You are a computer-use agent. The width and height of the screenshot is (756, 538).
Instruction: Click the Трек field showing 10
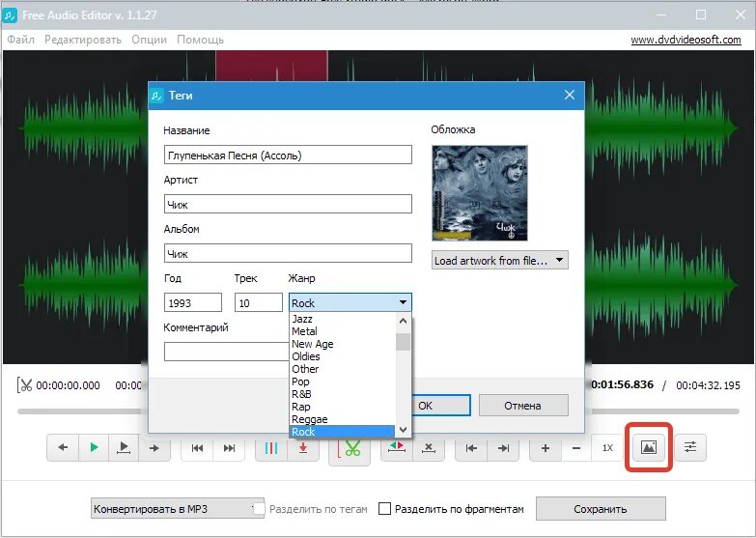259,302
